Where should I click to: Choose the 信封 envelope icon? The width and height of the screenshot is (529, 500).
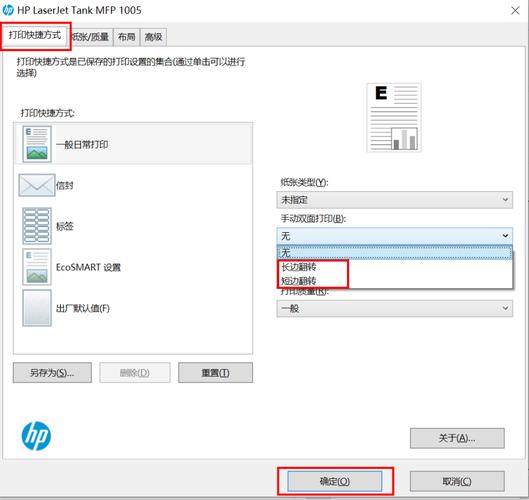click(x=37, y=185)
